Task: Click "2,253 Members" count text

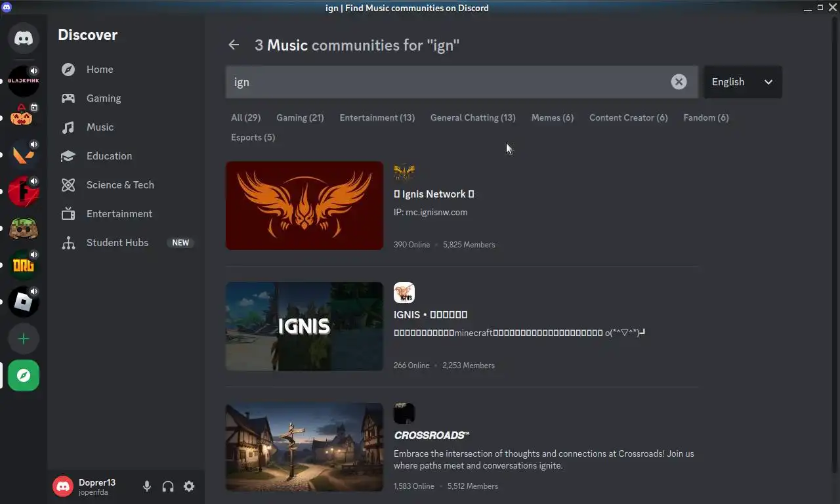Action: (469, 365)
